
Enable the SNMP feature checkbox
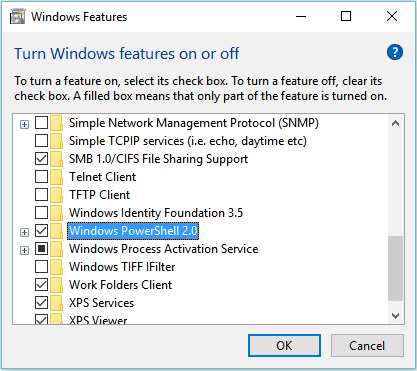[x=41, y=123]
